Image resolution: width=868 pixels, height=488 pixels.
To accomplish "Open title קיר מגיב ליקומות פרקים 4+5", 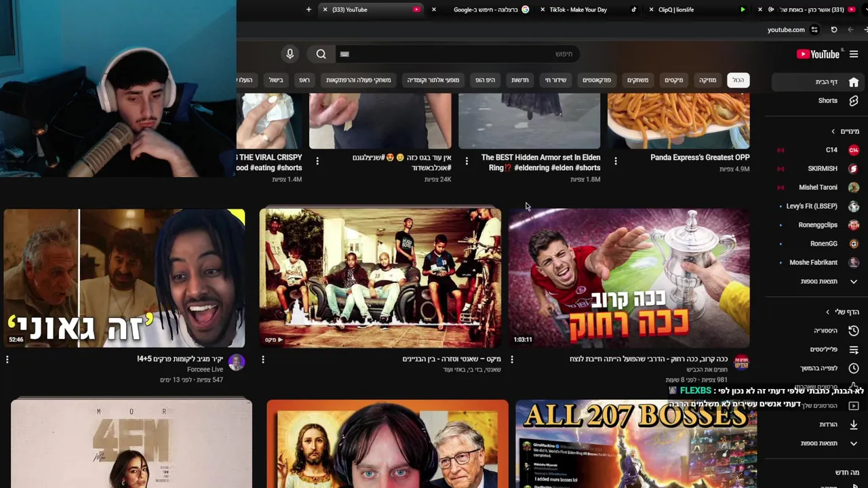I will coord(180,359).
